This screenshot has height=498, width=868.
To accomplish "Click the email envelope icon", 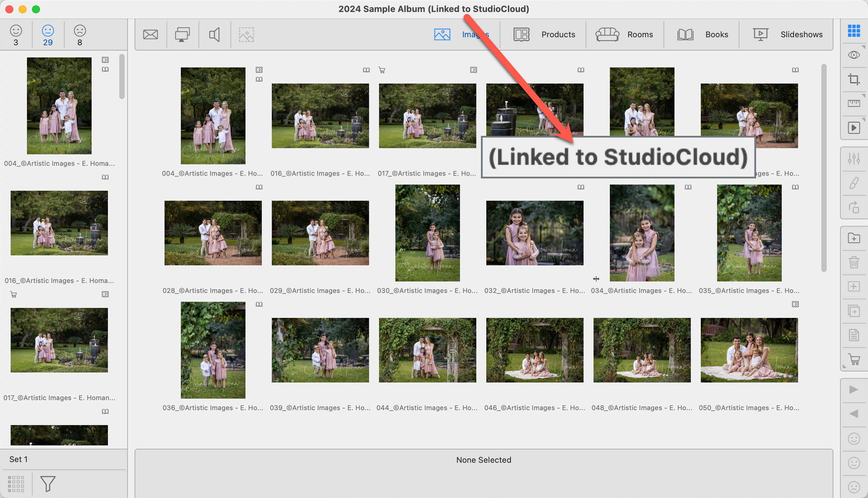I will [x=150, y=35].
